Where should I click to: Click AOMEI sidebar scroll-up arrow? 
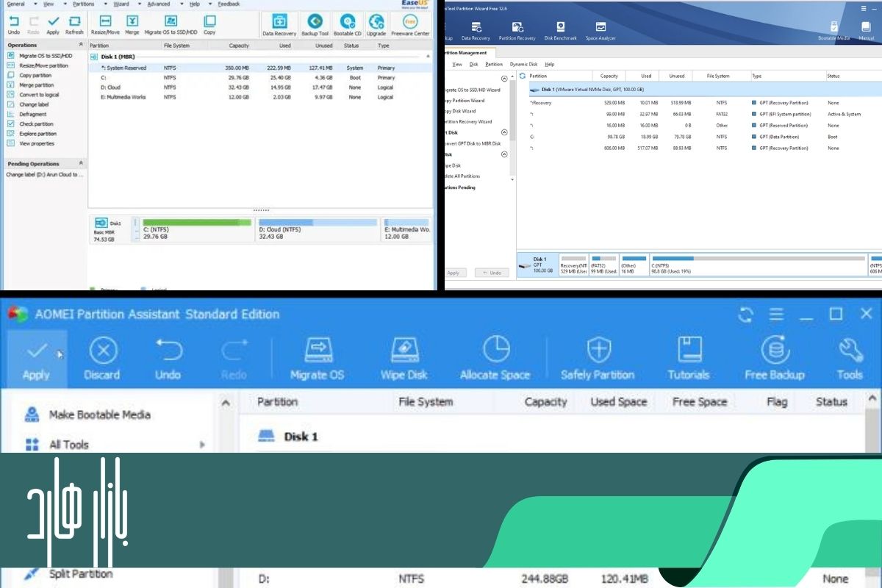tap(226, 404)
